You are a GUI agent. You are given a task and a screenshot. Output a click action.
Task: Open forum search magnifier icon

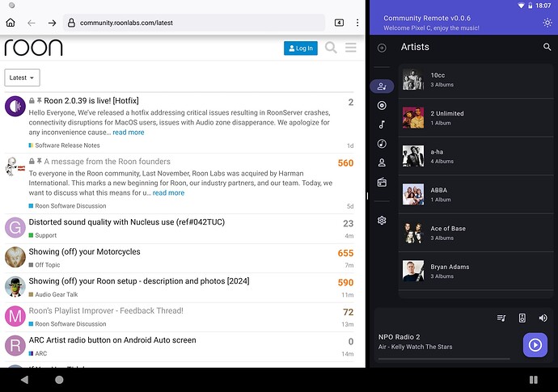(x=331, y=48)
